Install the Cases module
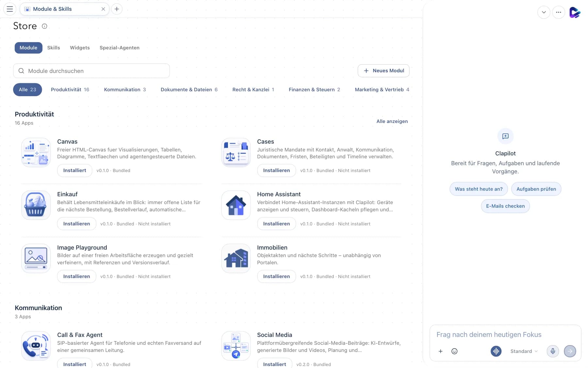 [276, 170]
